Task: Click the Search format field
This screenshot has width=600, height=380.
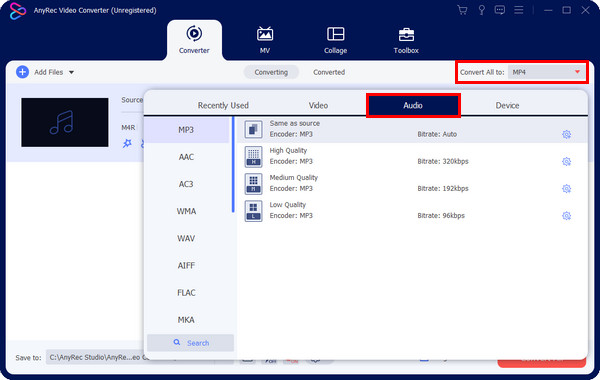Action: [191, 343]
